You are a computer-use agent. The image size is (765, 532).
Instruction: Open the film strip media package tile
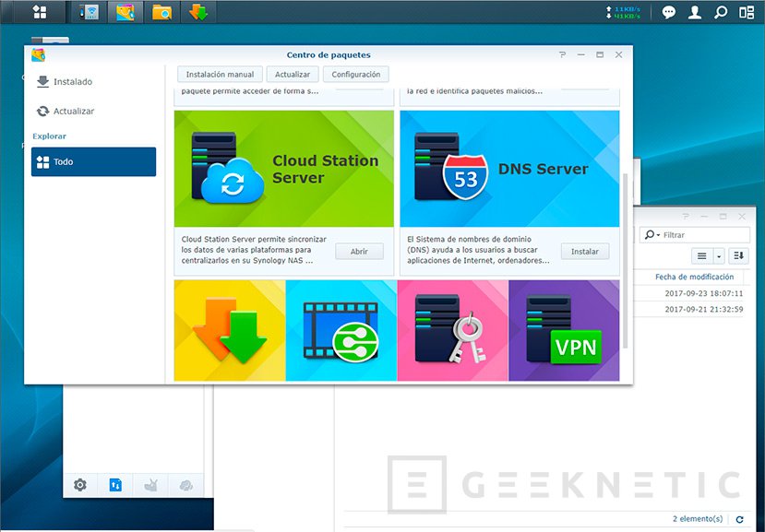pyautogui.click(x=341, y=330)
